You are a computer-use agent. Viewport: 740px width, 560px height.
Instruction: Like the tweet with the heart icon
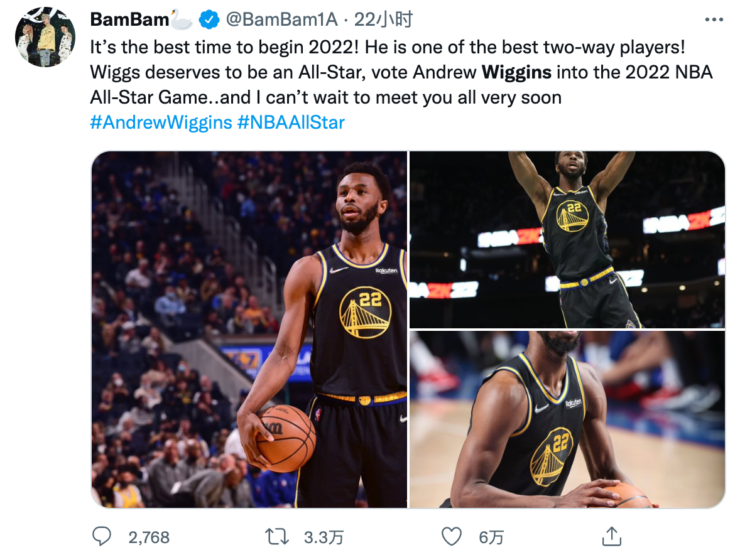click(452, 536)
